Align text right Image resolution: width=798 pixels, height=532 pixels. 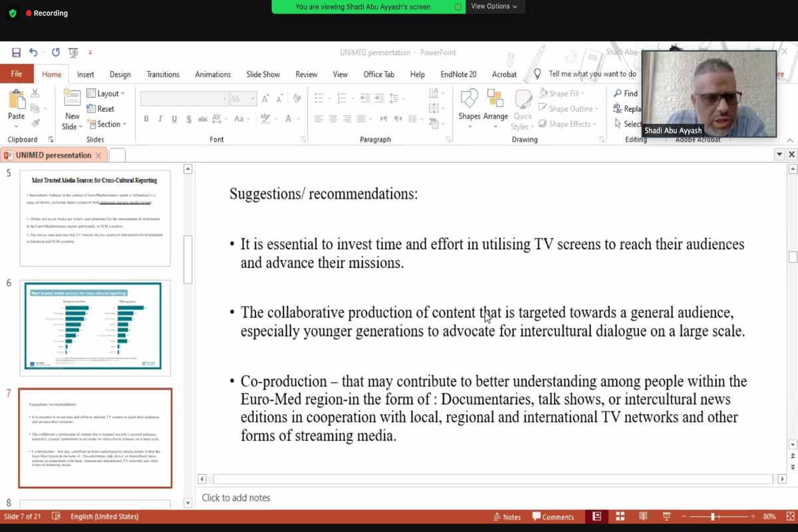(x=347, y=119)
